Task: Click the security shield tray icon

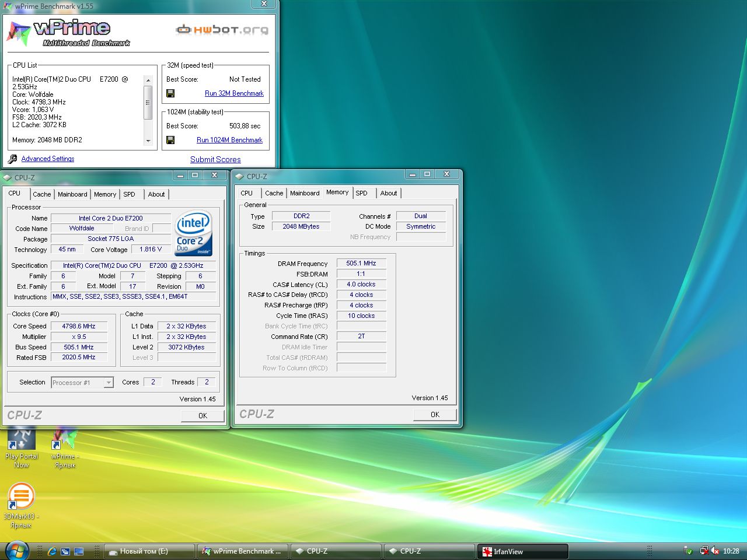Action: [689, 551]
